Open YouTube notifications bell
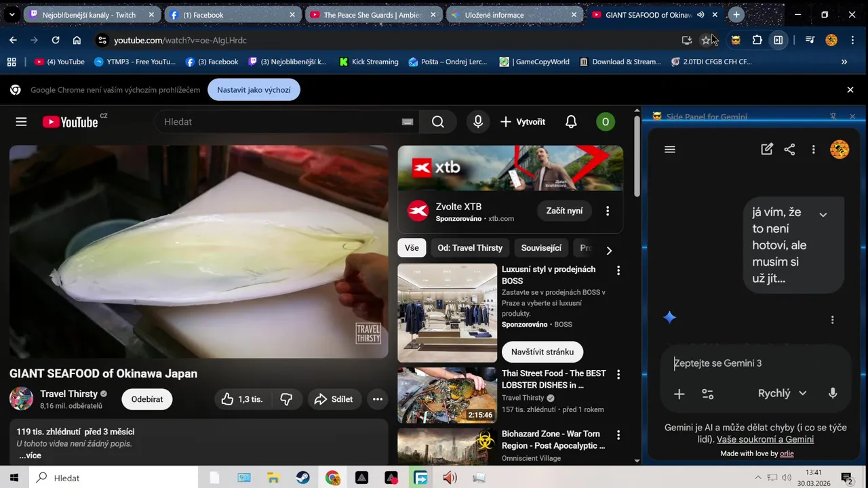 point(571,122)
